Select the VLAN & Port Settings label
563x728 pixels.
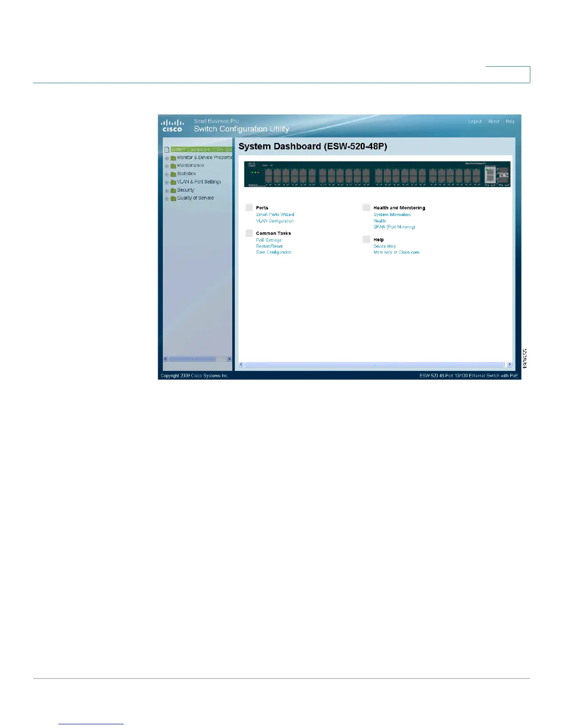tap(199, 182)
